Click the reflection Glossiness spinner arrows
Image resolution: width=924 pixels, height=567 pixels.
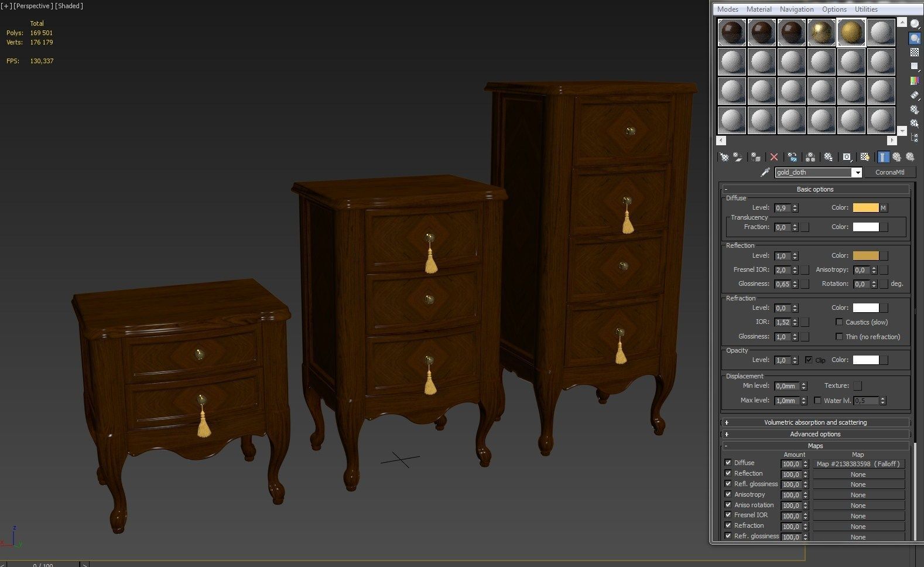[795, 284]
